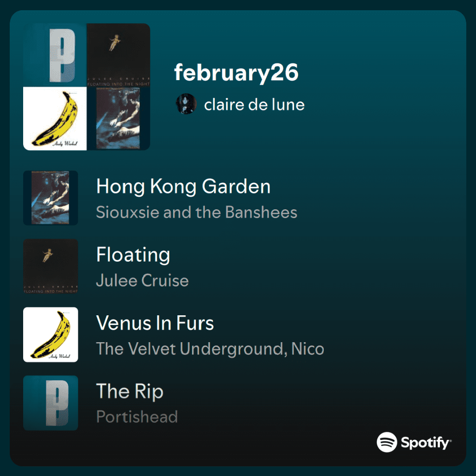Click The Rip track album artwork
The height and width of the screenshot is (476, 476).
tap(50, 402)
